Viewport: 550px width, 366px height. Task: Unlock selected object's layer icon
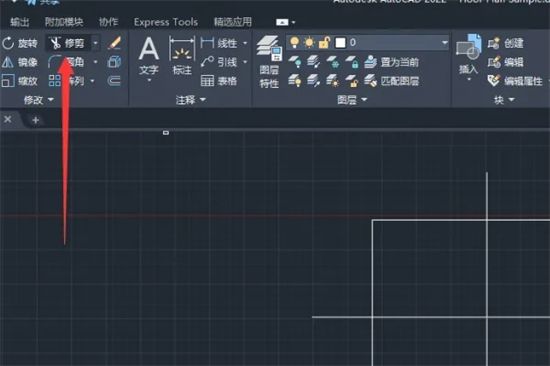352,81
